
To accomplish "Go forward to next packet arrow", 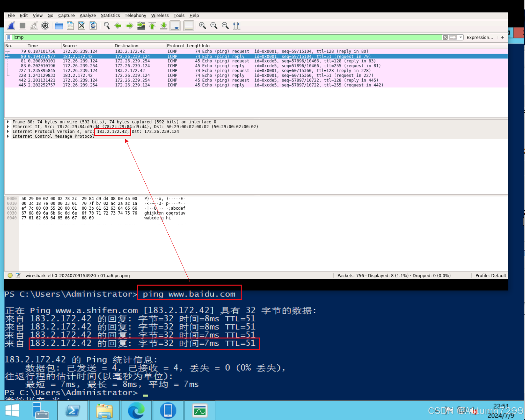I will [130, 26].
